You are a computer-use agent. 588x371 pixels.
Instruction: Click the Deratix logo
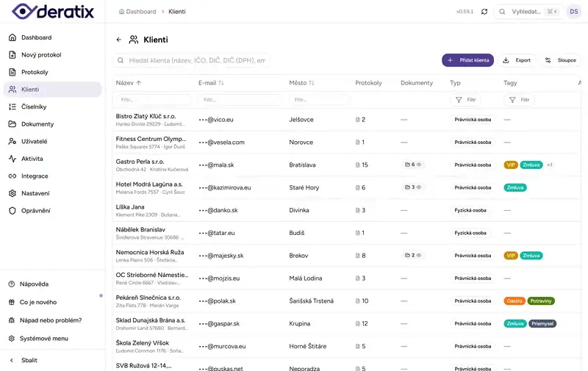click(x=51, y=12)
